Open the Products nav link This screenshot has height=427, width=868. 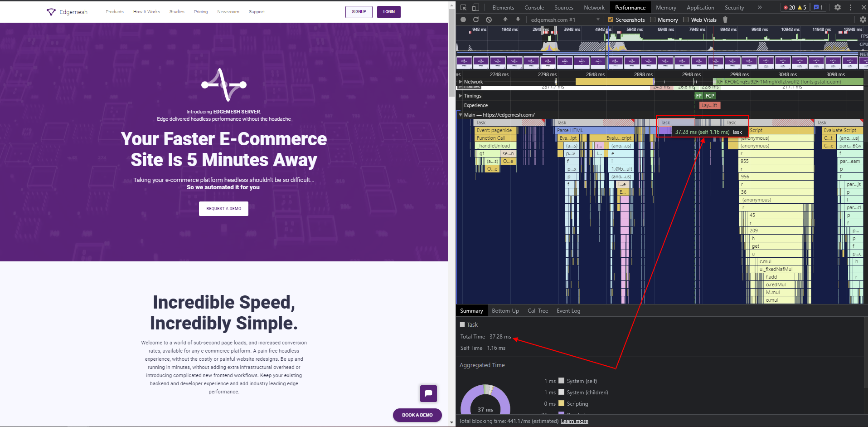tap(115, 12)
